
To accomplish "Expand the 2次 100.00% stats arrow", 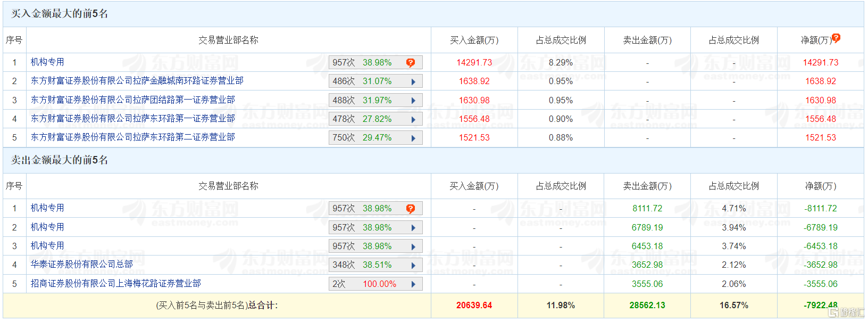I will point(413,284).
